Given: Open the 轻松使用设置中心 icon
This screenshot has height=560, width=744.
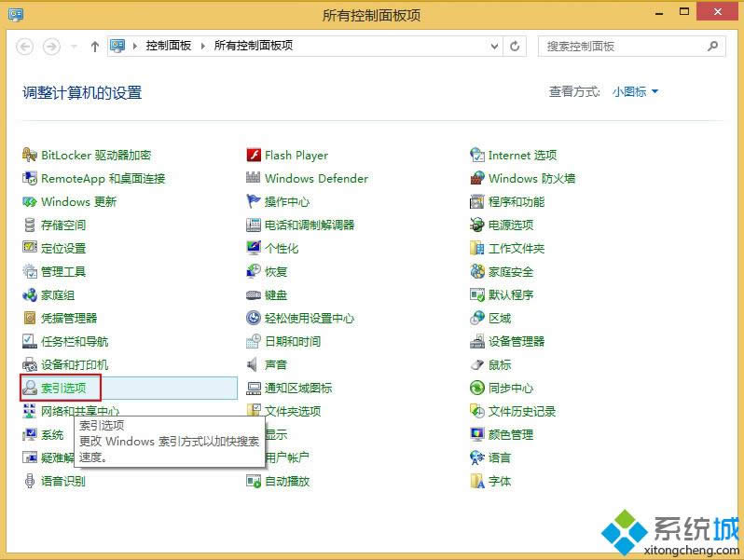Looking at the screenshot, I should click(x=254, y=318).
